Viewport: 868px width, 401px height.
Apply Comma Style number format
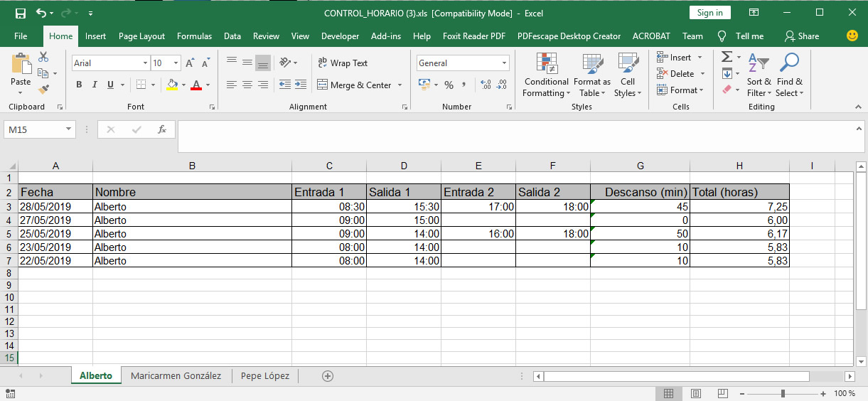[x=464, y=85]
